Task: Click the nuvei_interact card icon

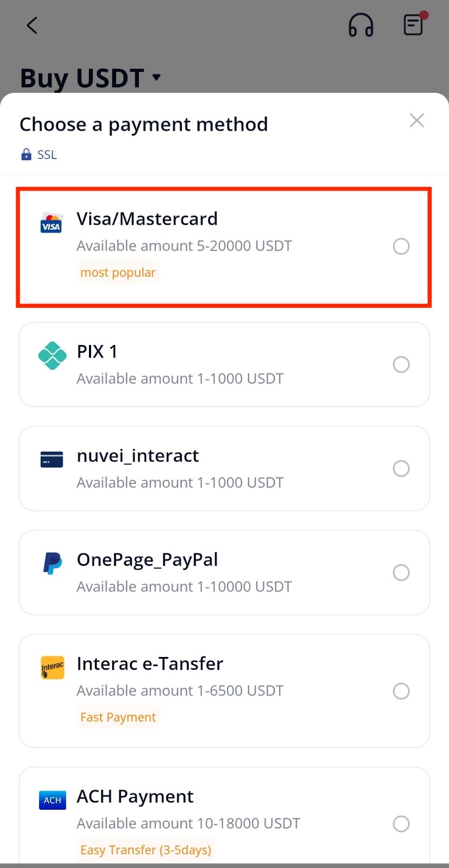Action: (x=52, y=459)
